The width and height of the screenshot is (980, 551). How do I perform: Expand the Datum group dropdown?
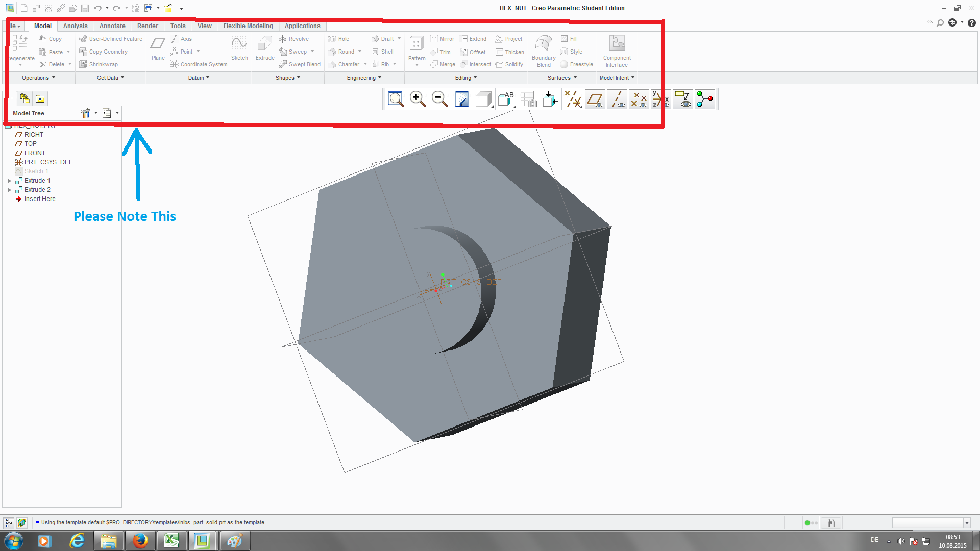199,78
